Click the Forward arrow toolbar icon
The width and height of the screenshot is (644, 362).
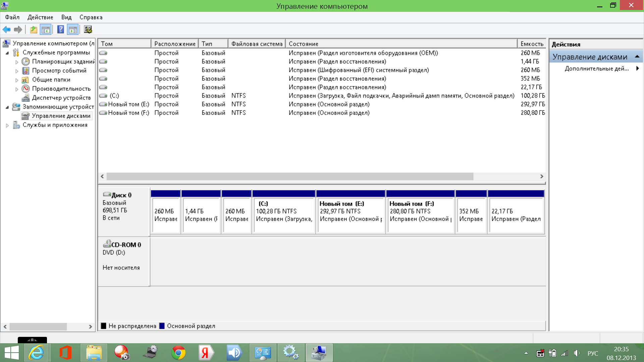pos(18,29)
